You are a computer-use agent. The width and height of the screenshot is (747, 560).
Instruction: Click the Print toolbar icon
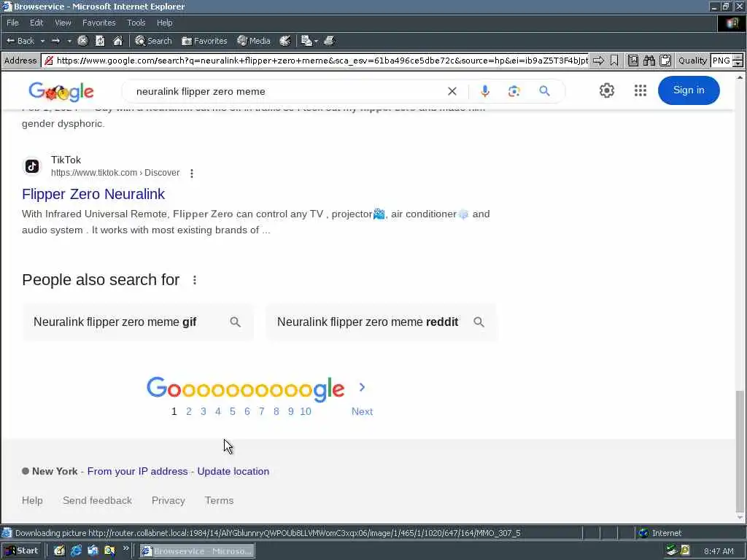(329, 41)
